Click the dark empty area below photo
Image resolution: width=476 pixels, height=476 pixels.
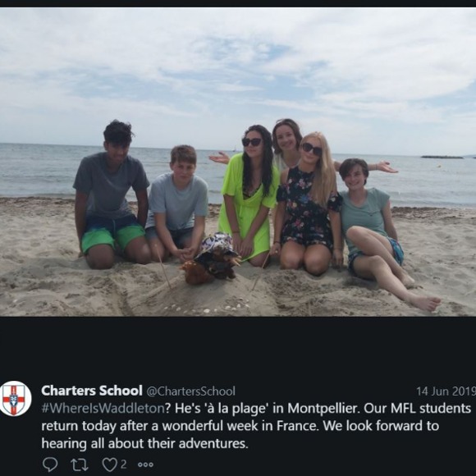[x=238, y=348]
